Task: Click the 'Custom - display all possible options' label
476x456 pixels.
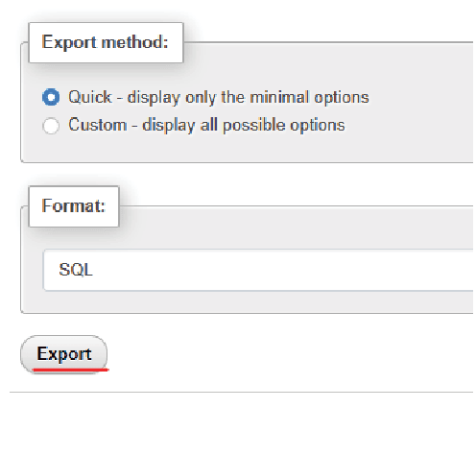Action: [206, 125]
